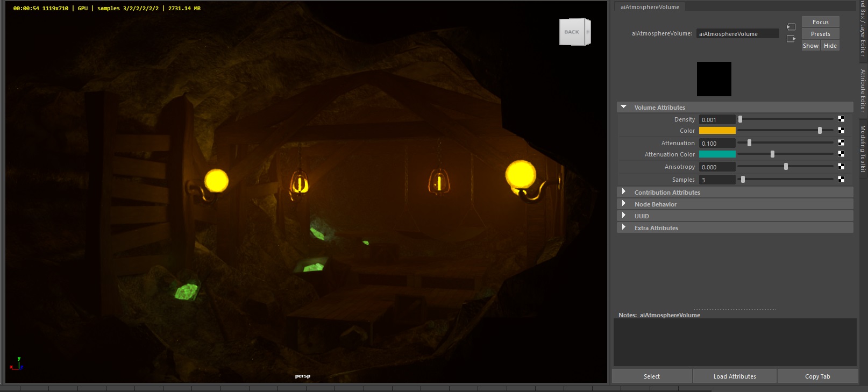Click the go to input connection icon
Image resolution: width=868 pixels, height=392 pixels.
pos(791,27)
